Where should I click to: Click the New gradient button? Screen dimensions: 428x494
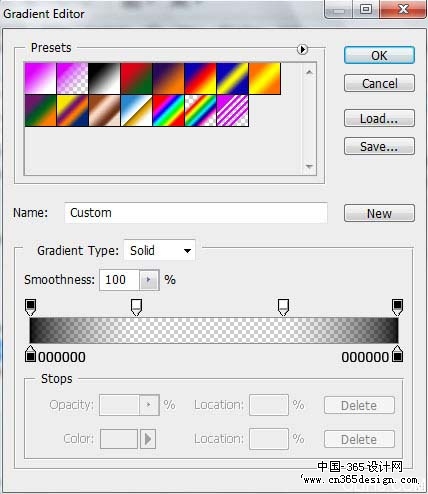[x=379, y=213]
